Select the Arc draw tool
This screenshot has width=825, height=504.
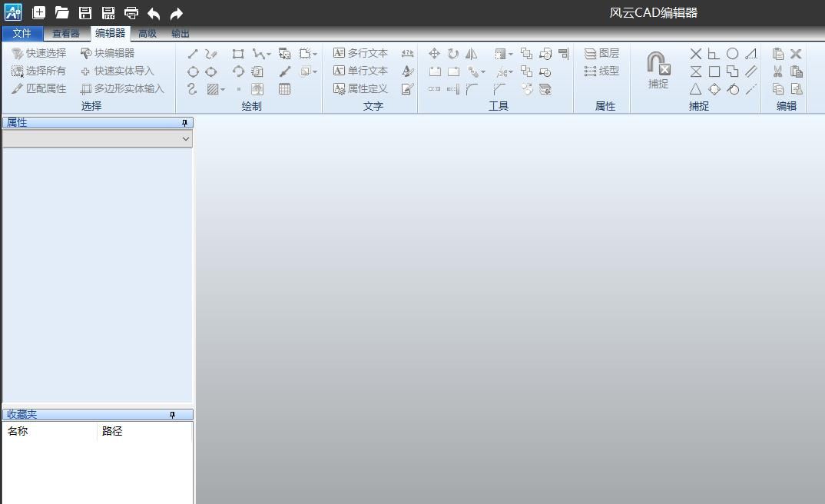[x=238, y=71]
